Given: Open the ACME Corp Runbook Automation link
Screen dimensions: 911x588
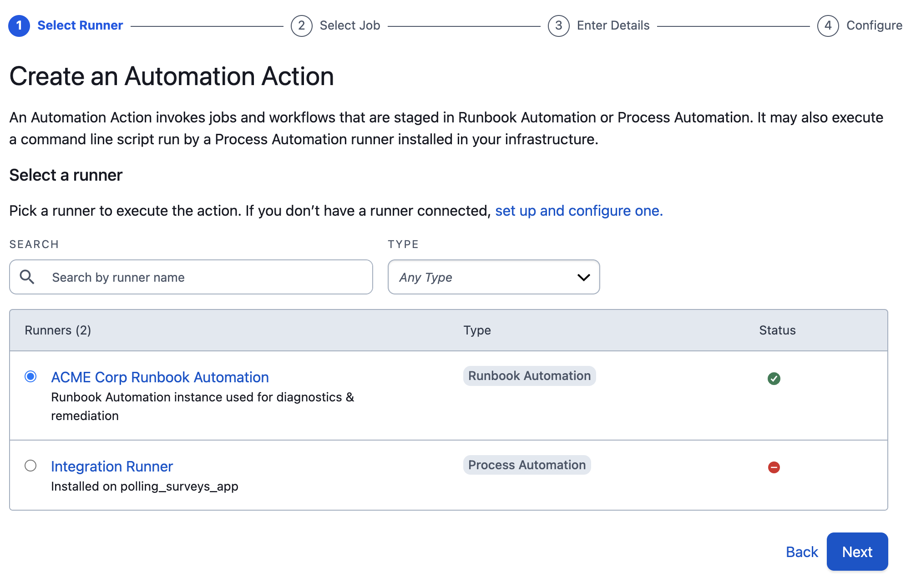Looking at the screenshot, I should coord(160,377).
